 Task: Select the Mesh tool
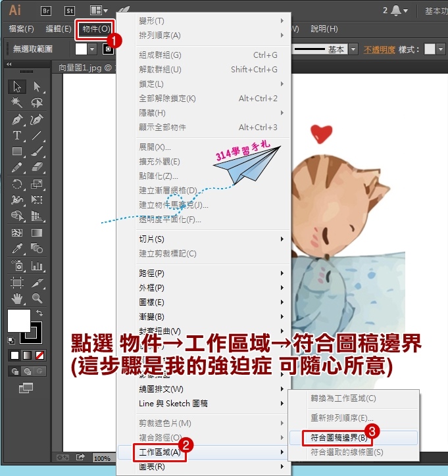[x=17, y=233]
